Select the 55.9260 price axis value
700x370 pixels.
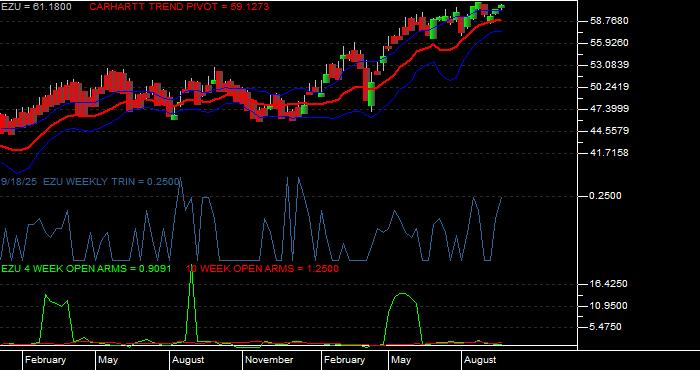[609, 43]
